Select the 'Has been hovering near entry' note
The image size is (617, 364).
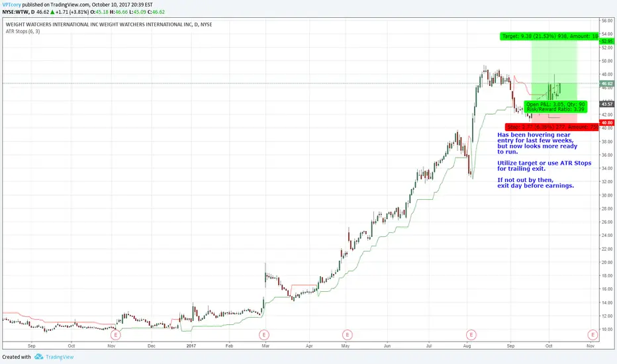pos(537,143)
